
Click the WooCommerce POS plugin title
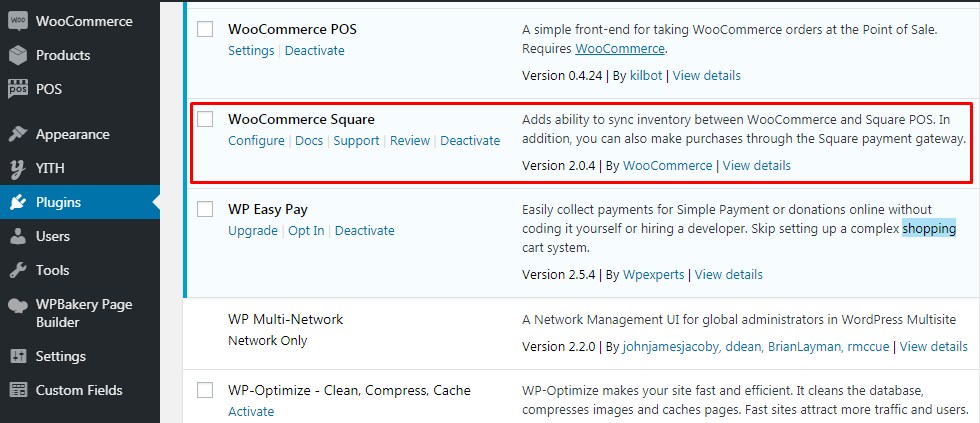[292, 29]
